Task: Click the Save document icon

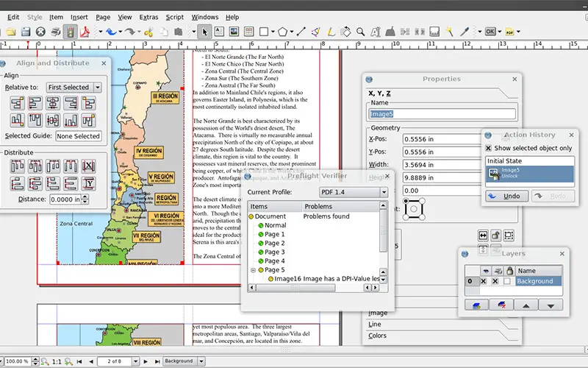Action: (x=26, y=32)
